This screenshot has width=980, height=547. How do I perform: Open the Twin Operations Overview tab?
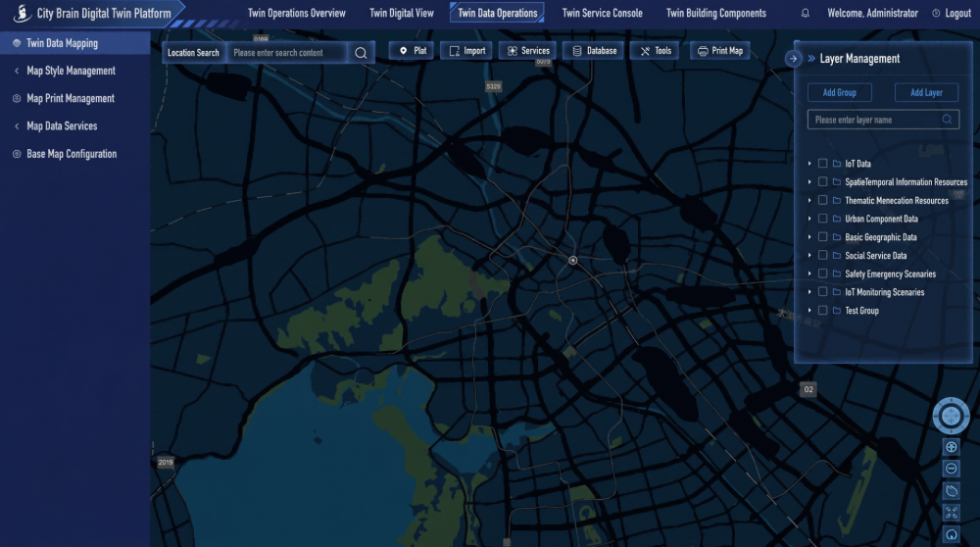coord(296,13)
